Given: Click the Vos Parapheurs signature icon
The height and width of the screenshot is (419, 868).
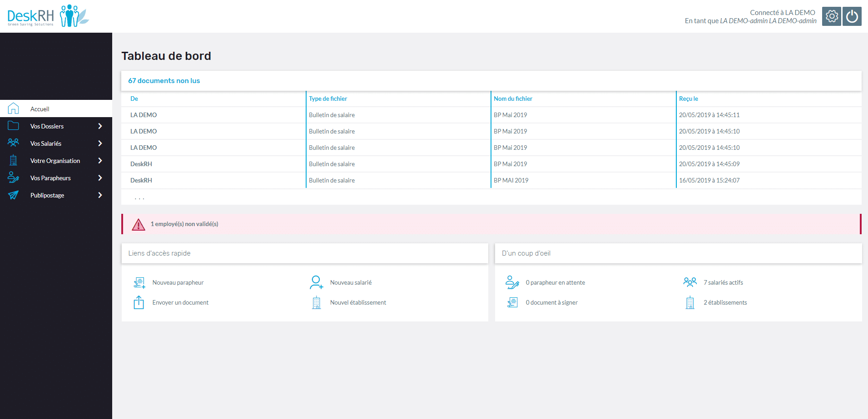Looking at the screenshot, I should click(x=14, y=177).
